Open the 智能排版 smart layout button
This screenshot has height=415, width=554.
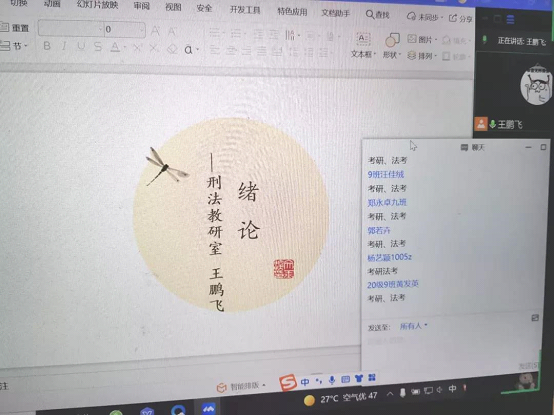point(240,386)
